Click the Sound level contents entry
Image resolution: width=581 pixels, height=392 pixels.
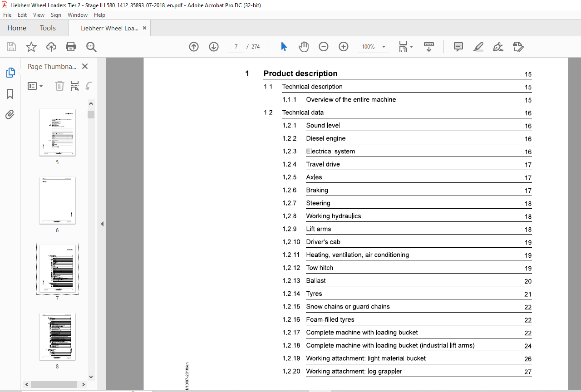(323, 125)
